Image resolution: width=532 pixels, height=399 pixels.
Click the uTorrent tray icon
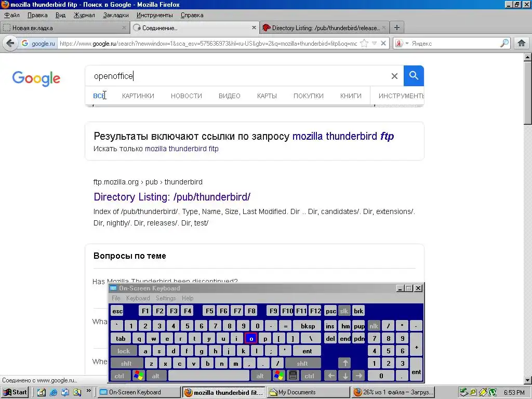pyautogui.click(x=493, y=392)
